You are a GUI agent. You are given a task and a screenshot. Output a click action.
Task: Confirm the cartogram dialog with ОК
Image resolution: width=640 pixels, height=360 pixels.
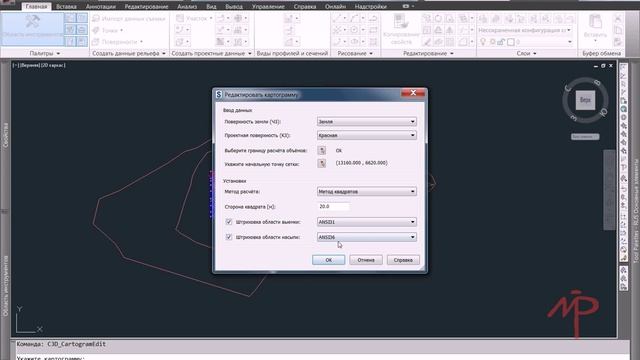click(x=329, y=260)
